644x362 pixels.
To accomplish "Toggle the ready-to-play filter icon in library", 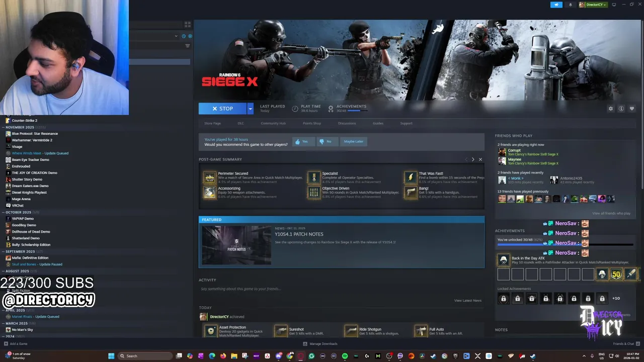I will pos(190,36).
